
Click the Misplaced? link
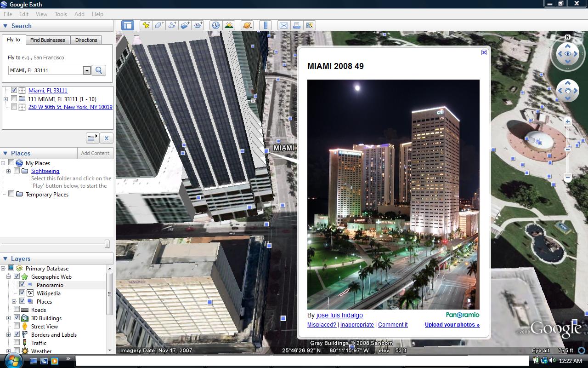click(322, 325)
